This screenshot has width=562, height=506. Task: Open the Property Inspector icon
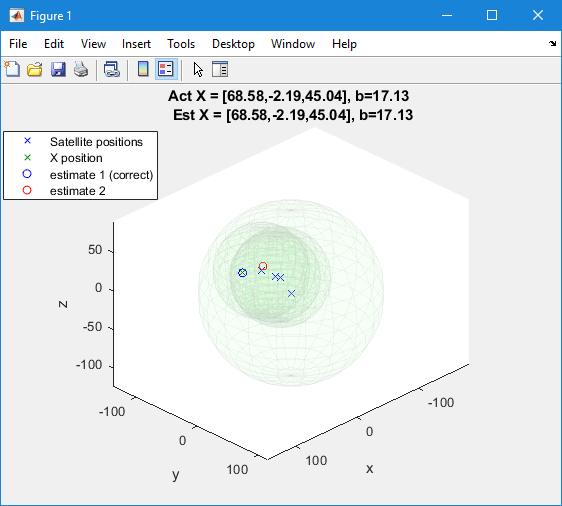(220, 69)
